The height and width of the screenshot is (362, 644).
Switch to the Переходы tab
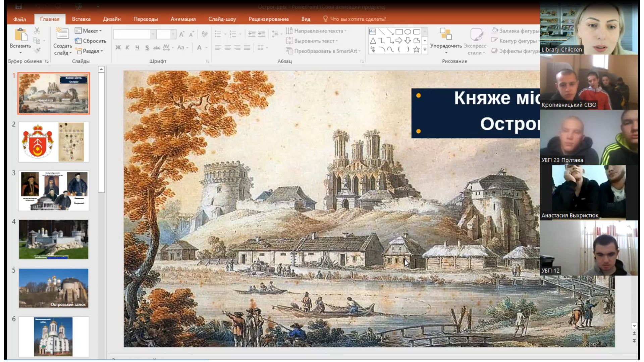pyautogui.click(x=146, y=19)
